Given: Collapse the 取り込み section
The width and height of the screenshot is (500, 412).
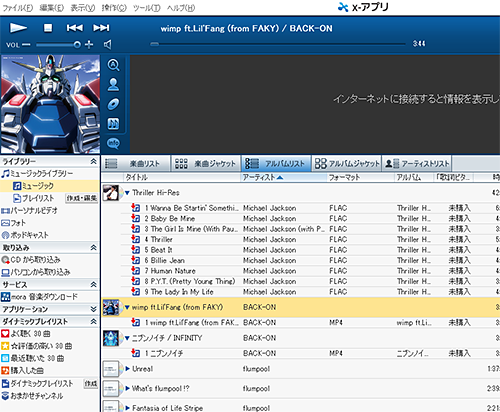Looking at the screenshot, I should pyautogui.click(x=94, y=248).
